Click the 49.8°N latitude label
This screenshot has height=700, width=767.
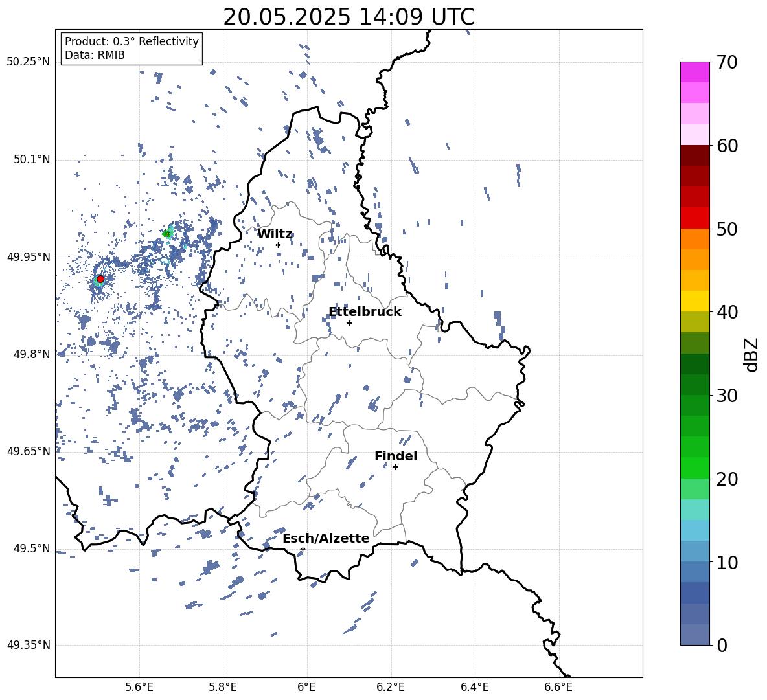click(31, 354)
